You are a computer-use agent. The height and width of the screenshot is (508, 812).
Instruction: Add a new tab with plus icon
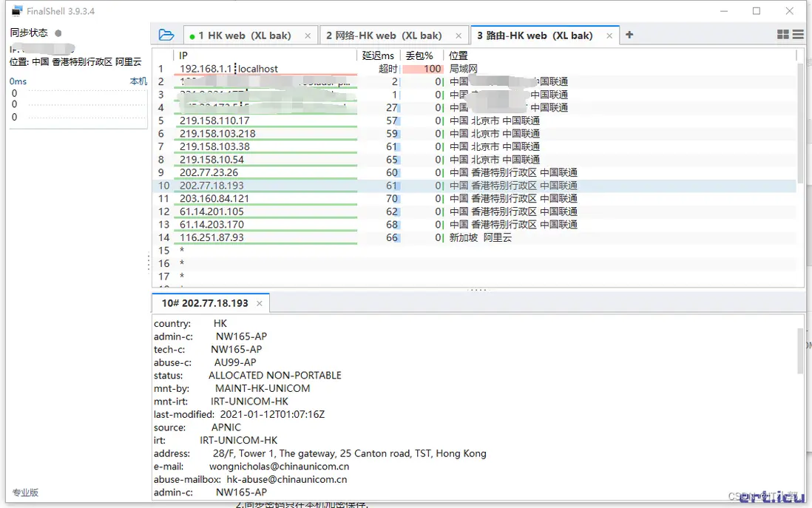(629, 35)
